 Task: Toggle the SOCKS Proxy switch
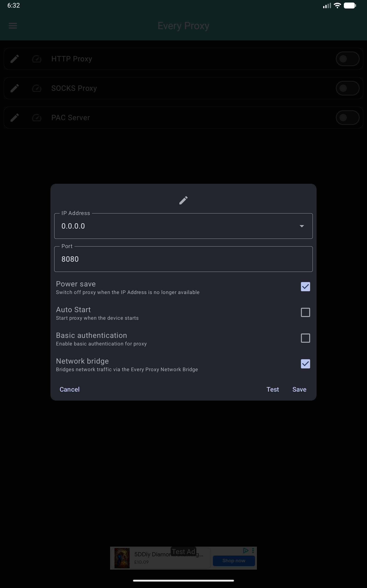click(347, 88)
